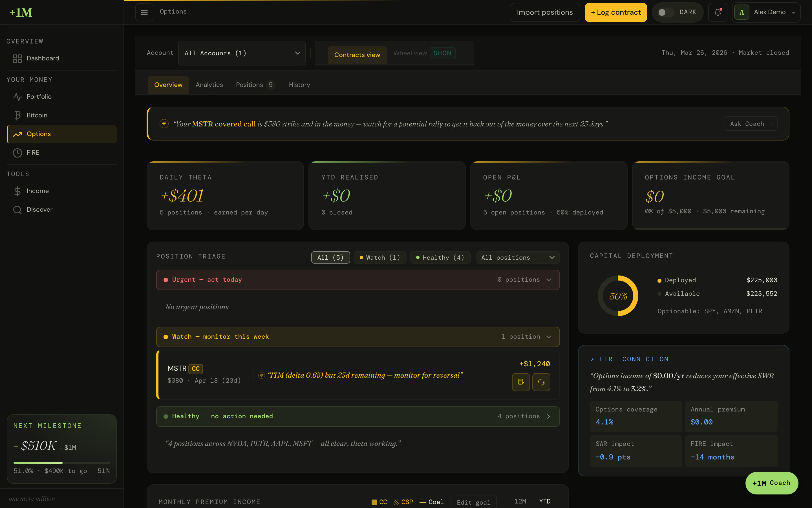The image size is (812, 508).
Task: Click the +1M logo in sidebar
Action: [x=21, y=12]
